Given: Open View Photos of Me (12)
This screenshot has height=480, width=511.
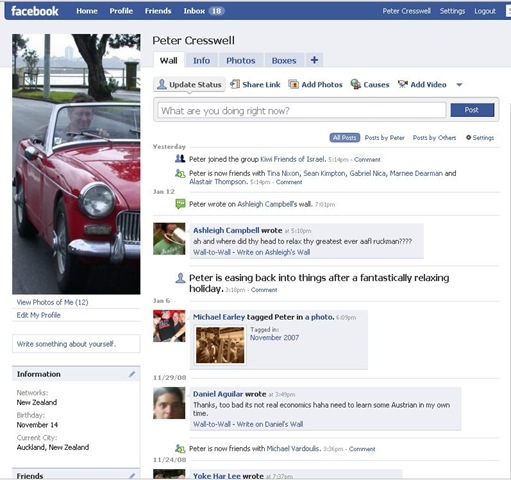Looking at the screenshot, I should click(x=53, y=302).
